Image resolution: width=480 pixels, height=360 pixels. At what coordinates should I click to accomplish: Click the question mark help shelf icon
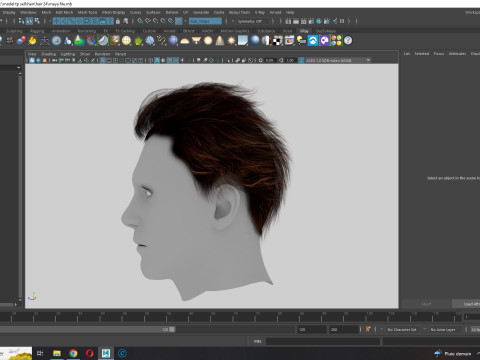point(348,41)
